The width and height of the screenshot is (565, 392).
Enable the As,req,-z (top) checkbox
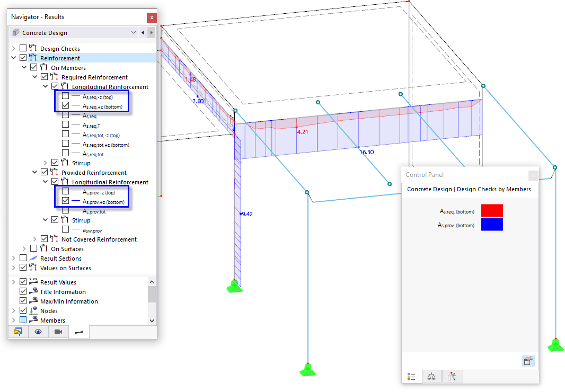point(65,96)
